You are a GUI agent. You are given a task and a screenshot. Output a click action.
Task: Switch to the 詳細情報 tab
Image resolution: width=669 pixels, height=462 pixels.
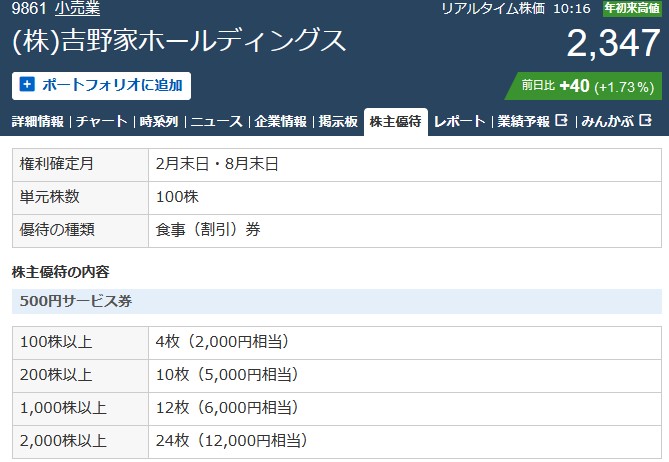point(38,122)
